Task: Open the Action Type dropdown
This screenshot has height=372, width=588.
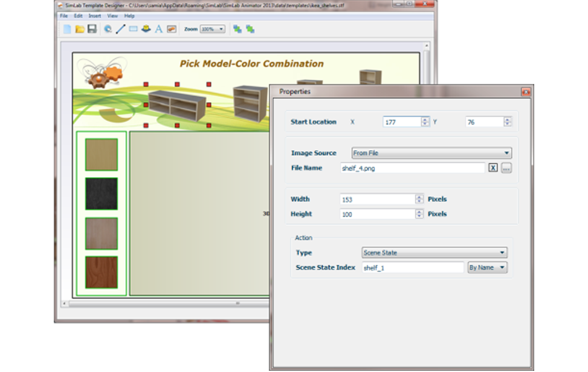Action: (x=434, y=253)
